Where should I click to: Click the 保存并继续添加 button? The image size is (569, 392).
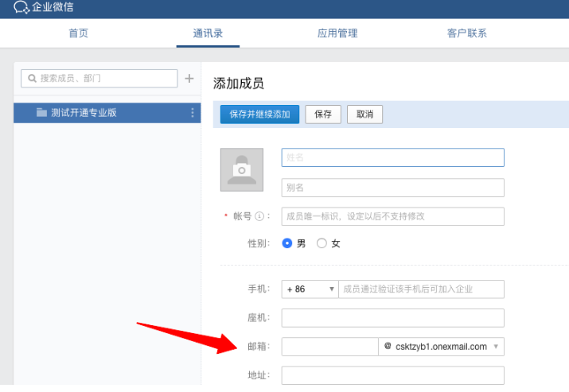click(x=260, y=114)
